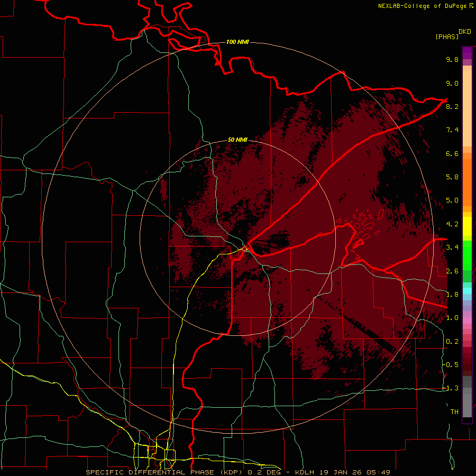Click the 9.8 value on the color scale
476x476 pixels.
(x=452, y=59)
